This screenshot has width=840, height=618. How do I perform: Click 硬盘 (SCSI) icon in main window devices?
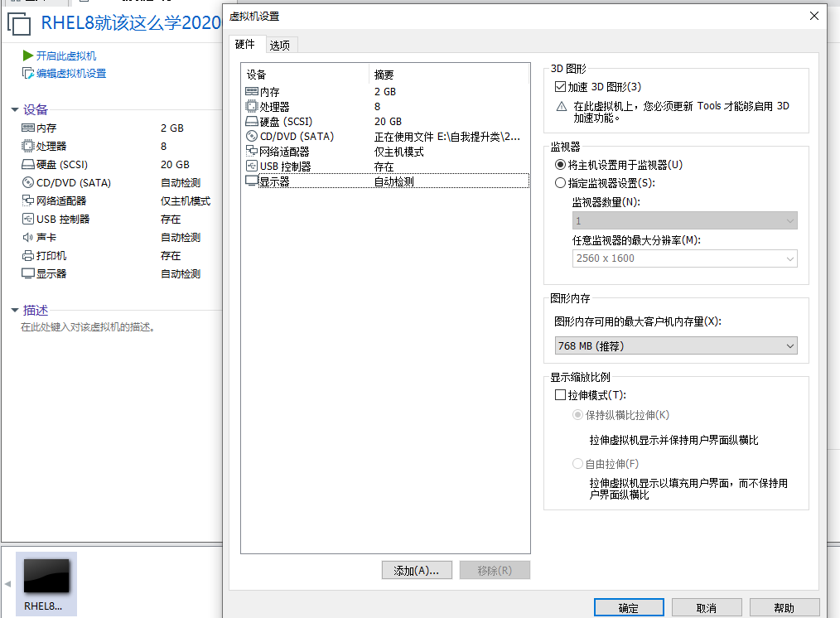tap(28, 164)
